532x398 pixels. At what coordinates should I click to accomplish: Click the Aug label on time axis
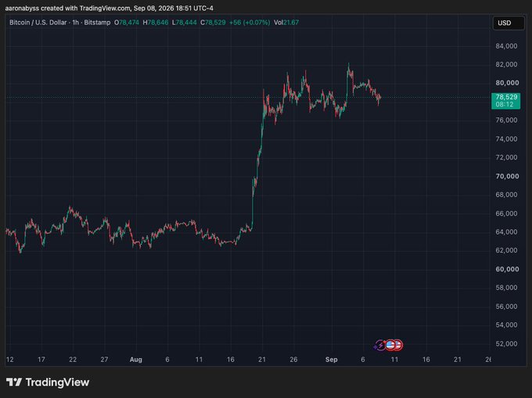tap(135, 360)
